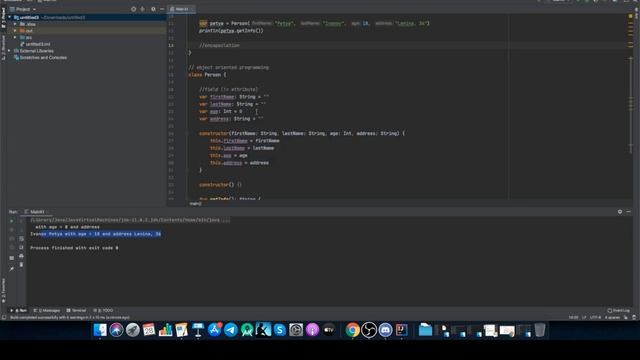This screenshot has width=640, height=360.
Task: Hide the Project panel with minus icon
Action: coord(162,9)
